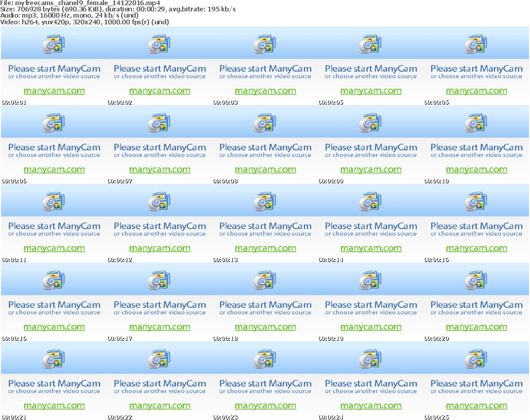Follow manycam.com link in 00:00:18 frame
Image resolution: width=530 pixels, height=420 pixels.
(266, 327)
